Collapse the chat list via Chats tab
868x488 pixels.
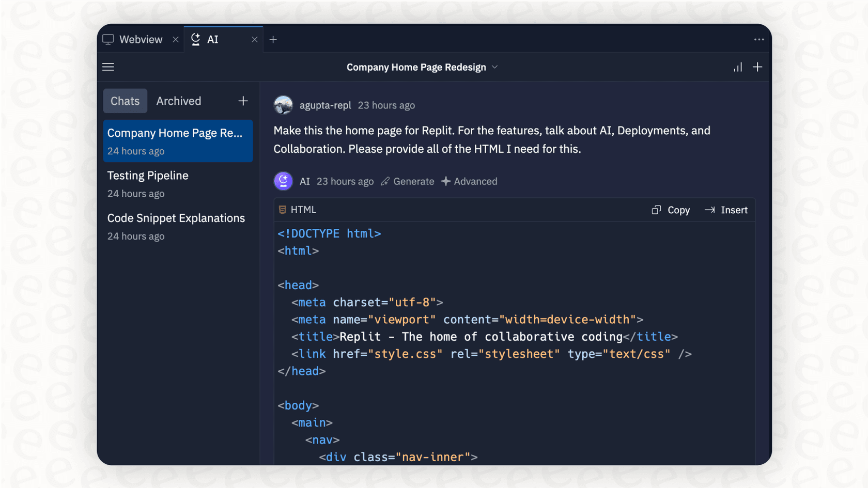125,101
